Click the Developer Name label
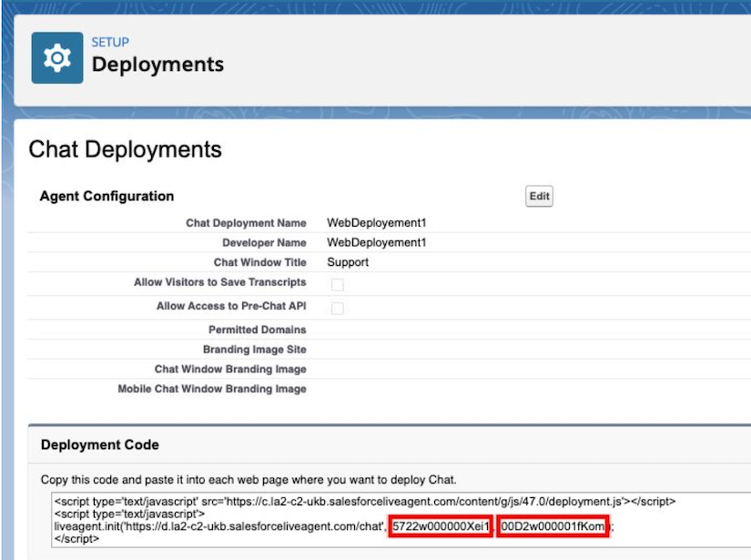 264,242
